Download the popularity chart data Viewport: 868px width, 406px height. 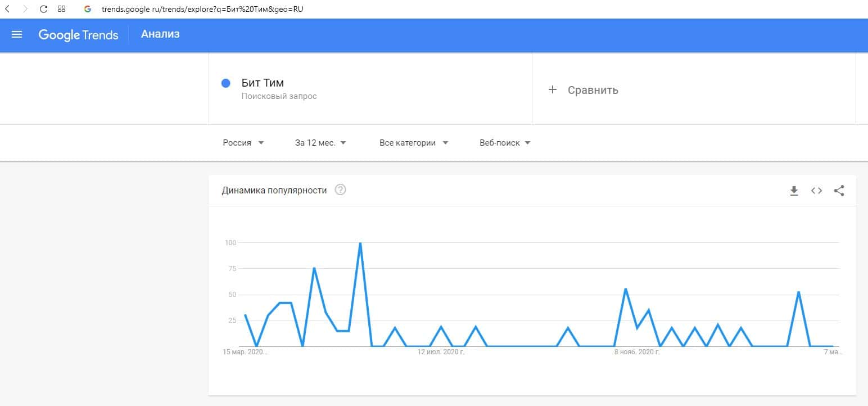pyautogui.click(x=794, y=191)
